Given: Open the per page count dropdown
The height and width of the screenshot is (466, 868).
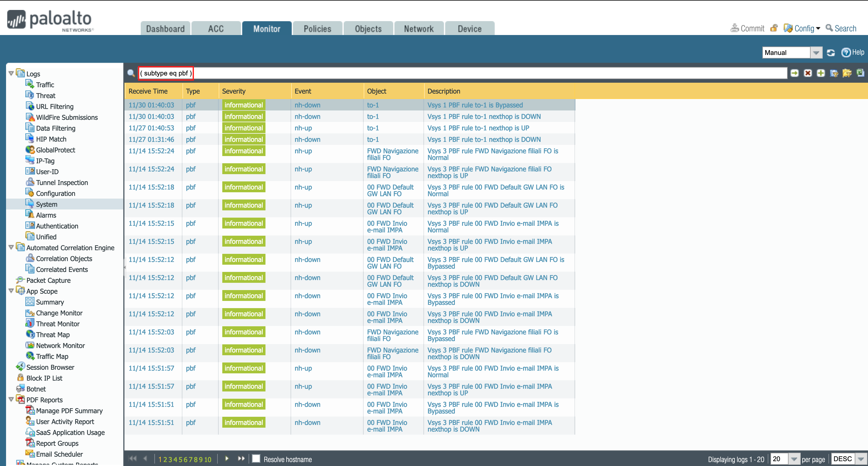Looking at the screenshot, I should click(x=795, y=458).
